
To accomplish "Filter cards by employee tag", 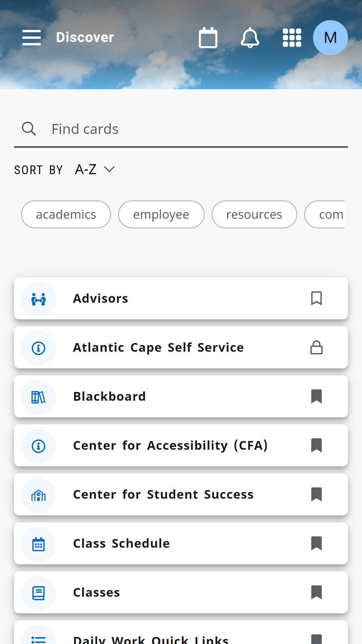I will coord(161,214).
